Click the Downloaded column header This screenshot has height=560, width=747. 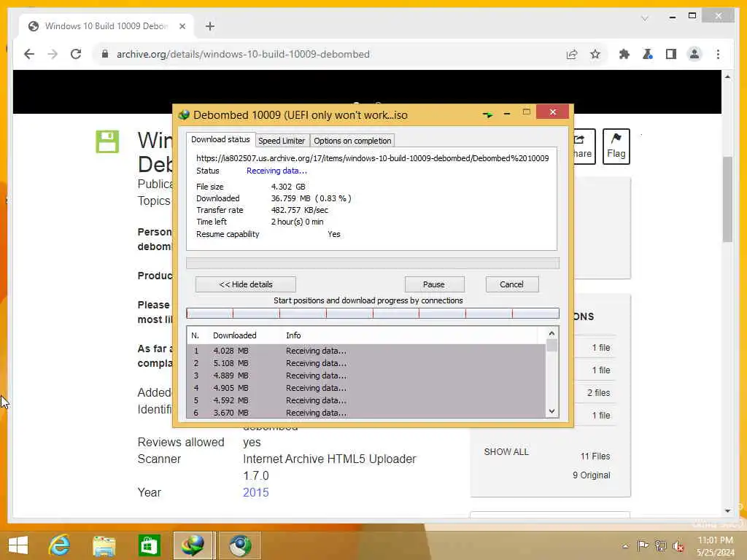coord(234,335)
